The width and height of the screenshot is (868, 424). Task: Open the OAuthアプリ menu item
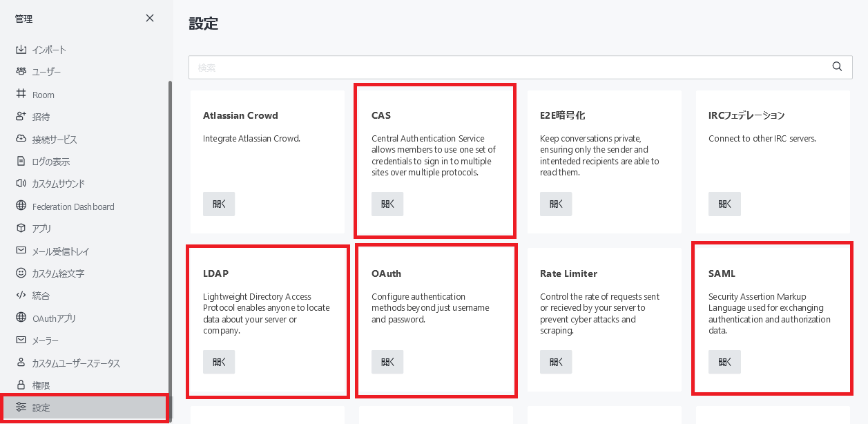pyautogui.click(x=54, y=318)
